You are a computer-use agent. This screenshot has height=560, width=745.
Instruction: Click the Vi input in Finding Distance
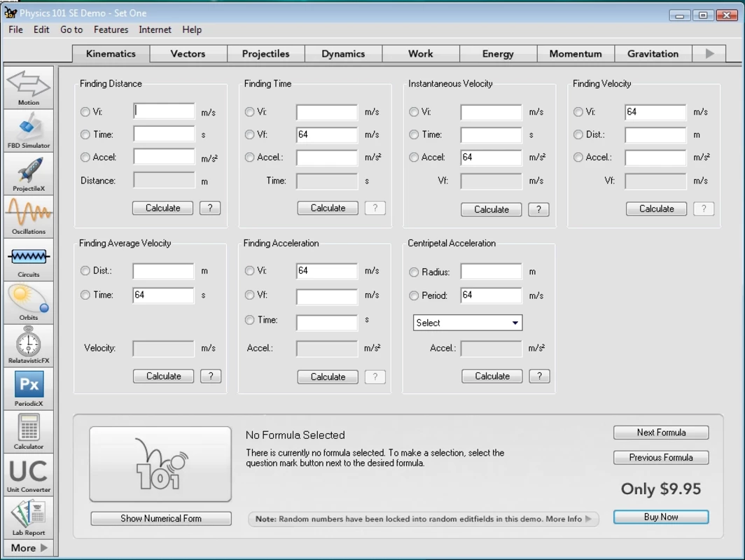(164, 111)
